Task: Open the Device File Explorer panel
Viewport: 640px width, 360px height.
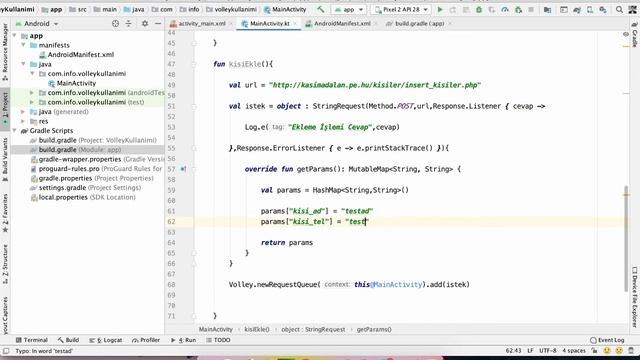Action: click(635, 297)
